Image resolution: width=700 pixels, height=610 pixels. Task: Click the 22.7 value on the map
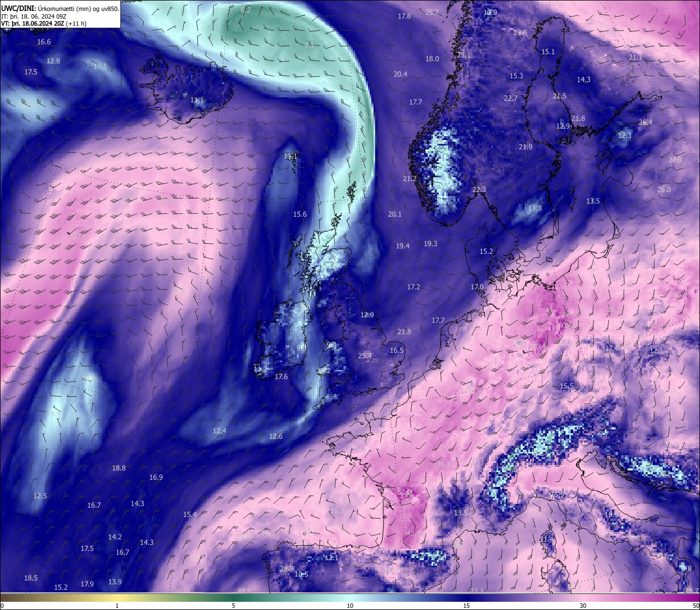click(510, 98)
